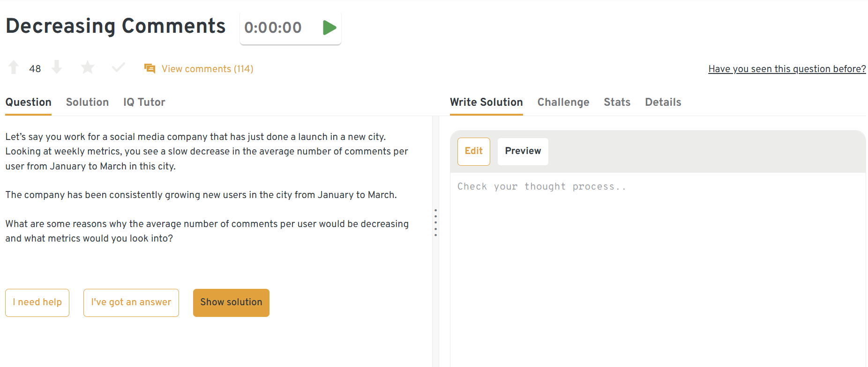Image resolution: width=868 pixels, height=367 pixels.
Task: View the Details tab
Action: (x=663, y=102)
